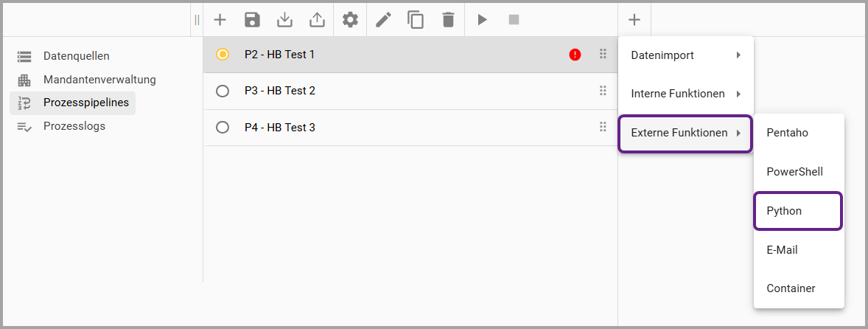Image resolution: width=868 pixels, height=329 pixels.
Task: Save using the floppy disk icon
Action: coord(252,20)
